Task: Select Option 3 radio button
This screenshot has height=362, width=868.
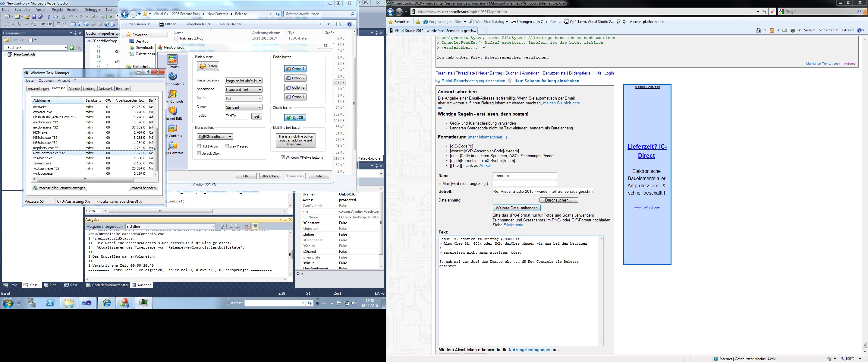Action: [x=295, y=87]
